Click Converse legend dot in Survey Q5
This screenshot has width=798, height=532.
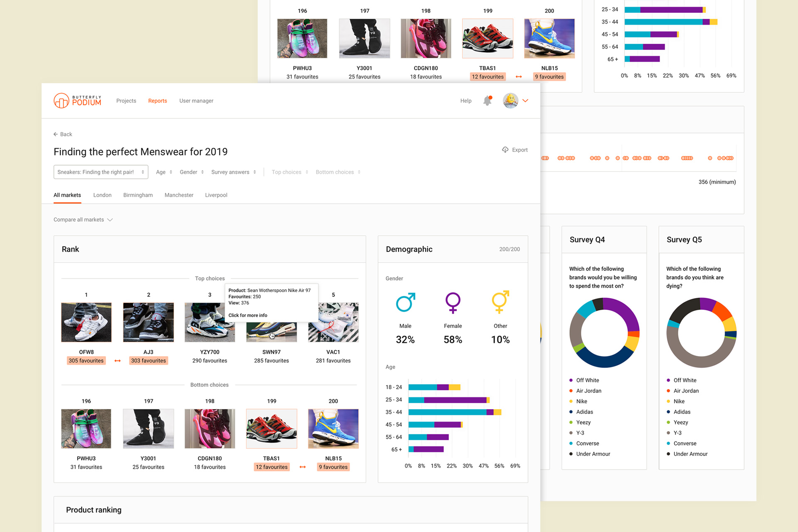point(668,443)
